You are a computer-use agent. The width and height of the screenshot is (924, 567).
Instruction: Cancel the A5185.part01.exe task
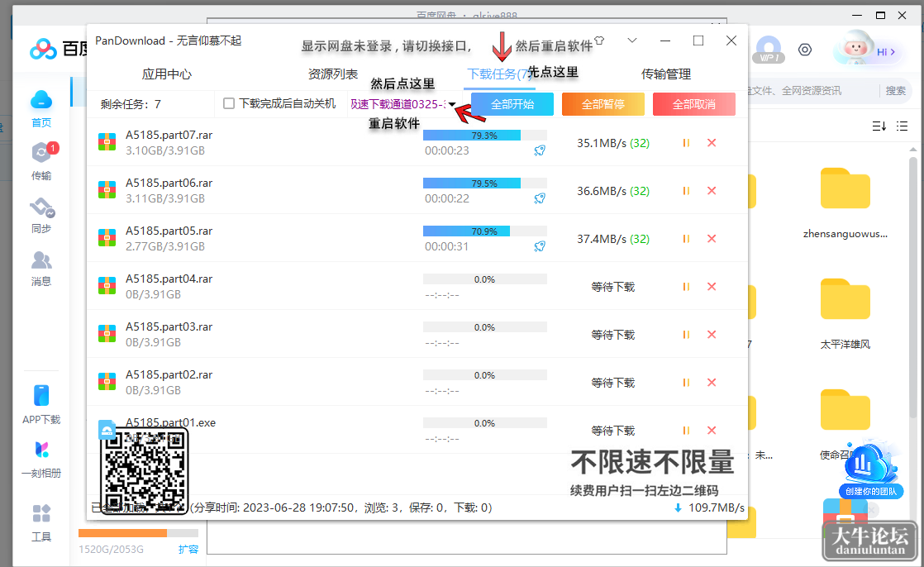[x=712, y=431]
